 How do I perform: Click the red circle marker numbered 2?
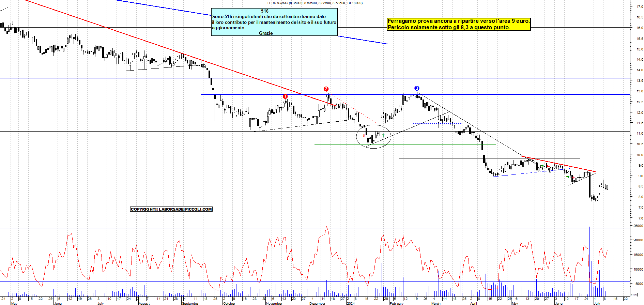(326, 89)
